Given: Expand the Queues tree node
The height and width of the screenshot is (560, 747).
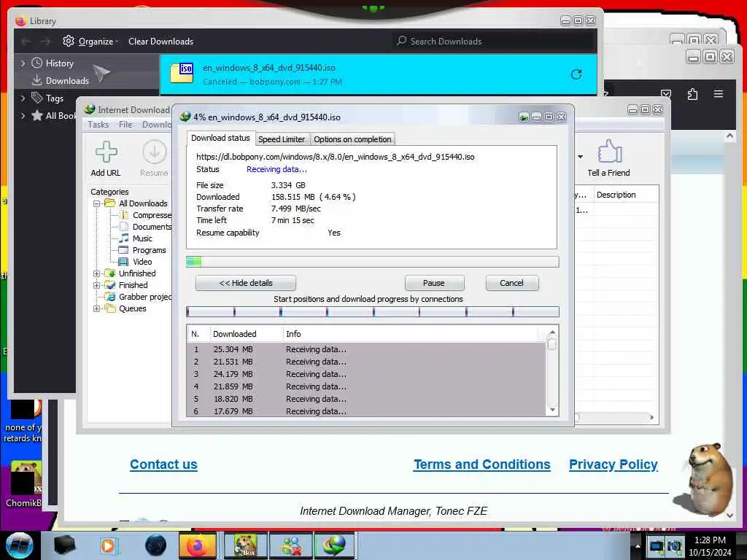Looking at the screenshot, I should (x=97, y=308).
